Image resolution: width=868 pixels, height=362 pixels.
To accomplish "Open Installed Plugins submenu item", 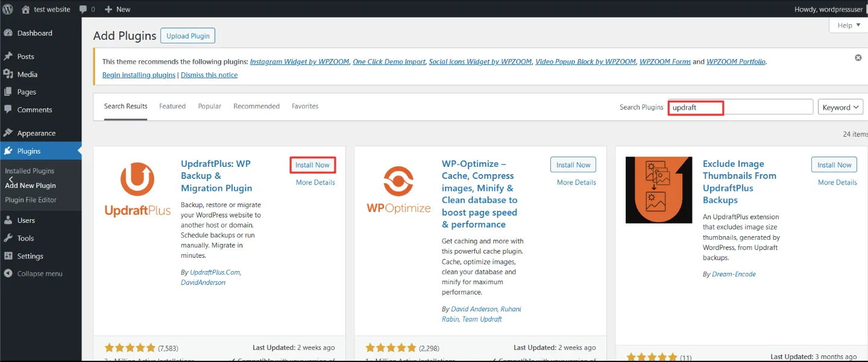I will coord(30,171).
